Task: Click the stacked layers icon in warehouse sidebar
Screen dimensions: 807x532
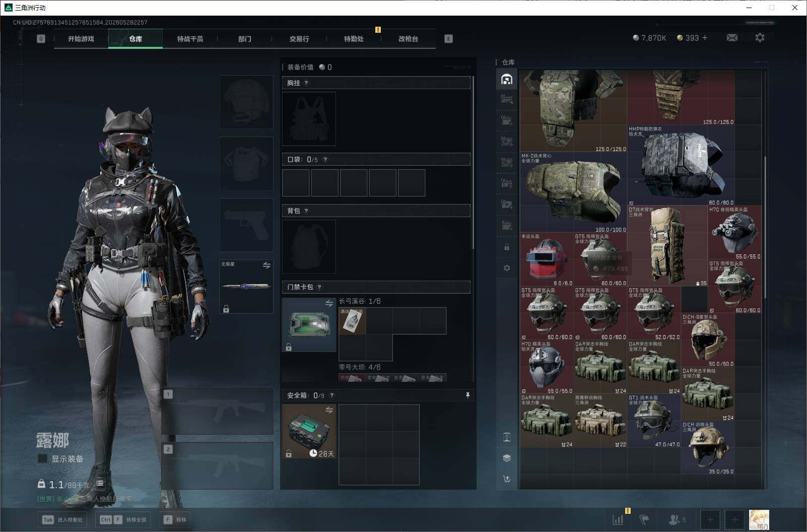Action: (507, 458)
